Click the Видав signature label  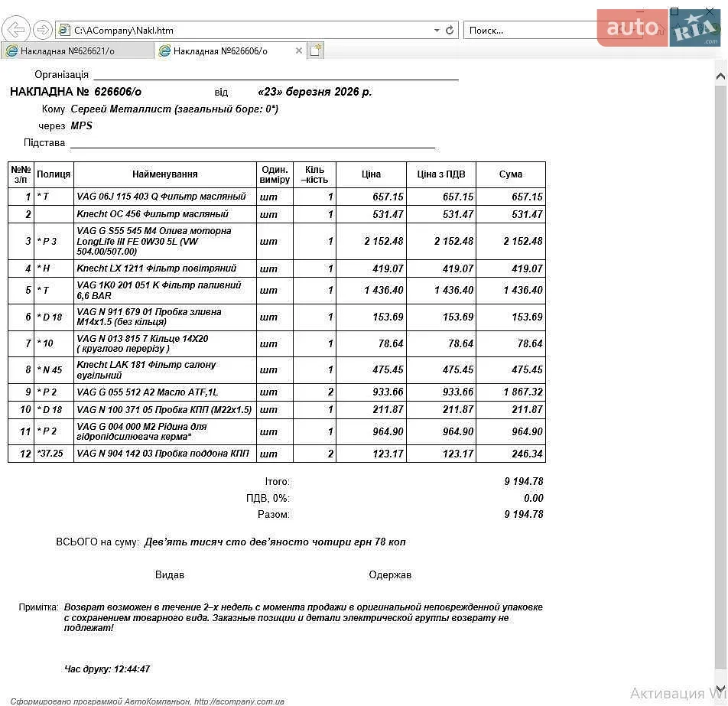(x=170, y=575)
